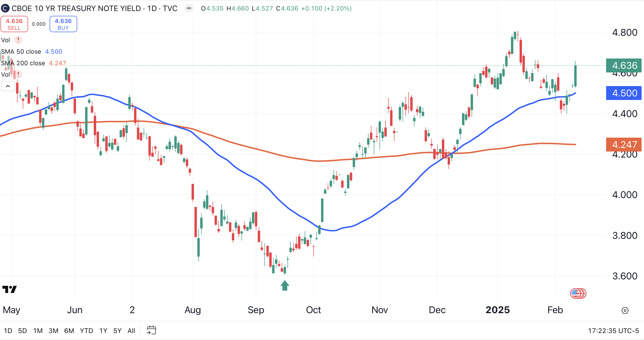Collapse the indicator legend with the chevron
This screenshot has height=340, width=644.
pyautogui.click(x=8, y=86)
